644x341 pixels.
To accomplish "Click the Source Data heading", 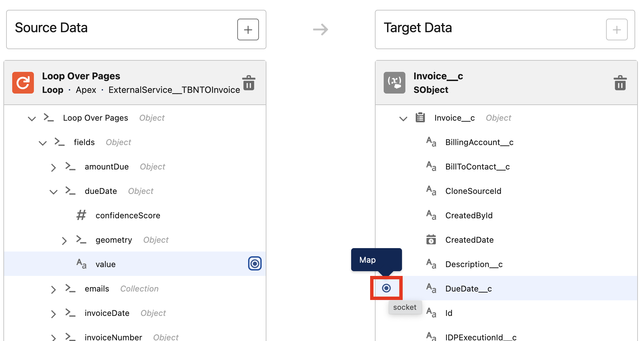I will click(51, 28).
